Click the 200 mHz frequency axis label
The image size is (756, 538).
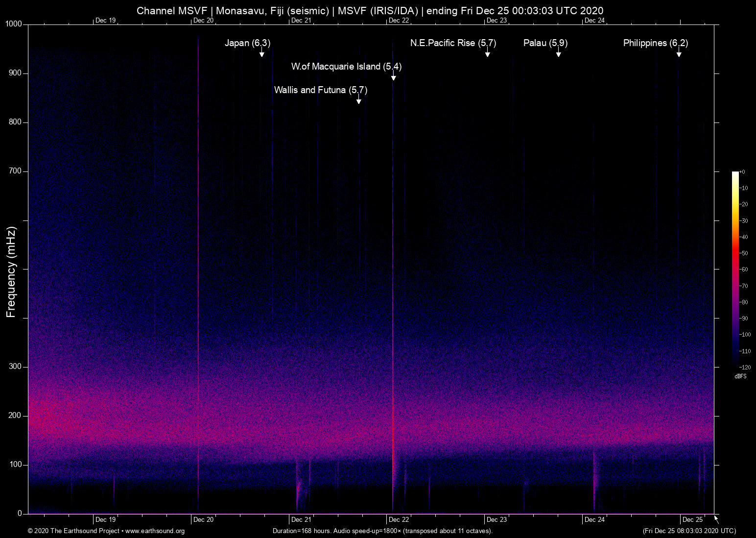click(x=15, y=416)
